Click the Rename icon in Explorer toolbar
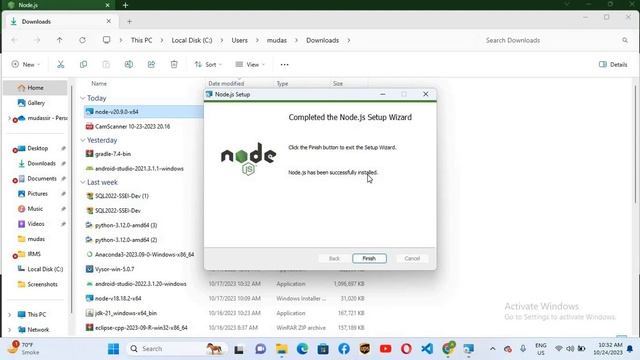This screenshot has height=360, width=640. 129,64
